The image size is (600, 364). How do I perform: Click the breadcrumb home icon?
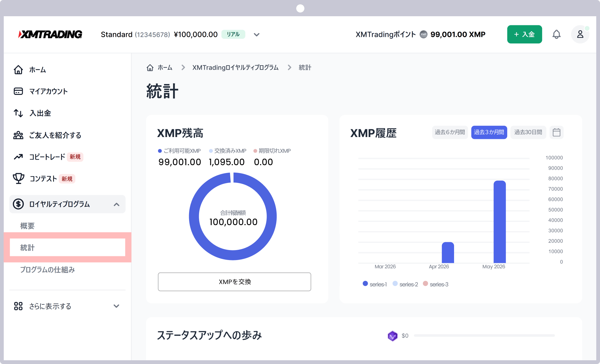(x=150, y=67)
